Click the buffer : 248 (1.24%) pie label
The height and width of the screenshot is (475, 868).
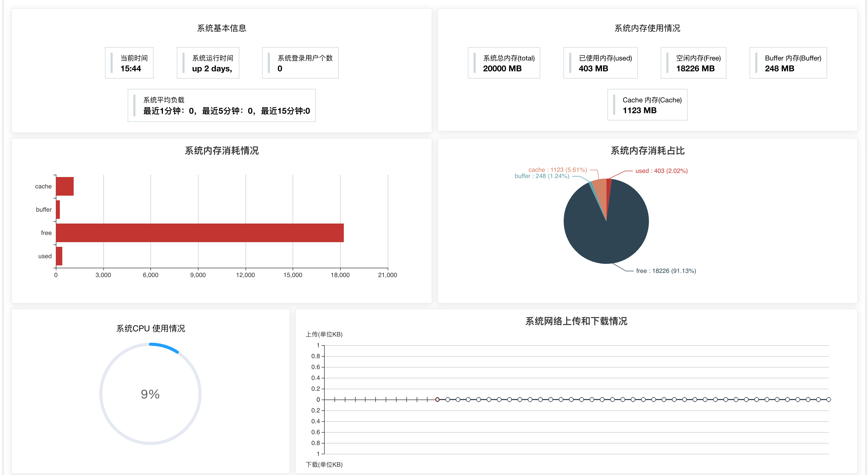542,176
